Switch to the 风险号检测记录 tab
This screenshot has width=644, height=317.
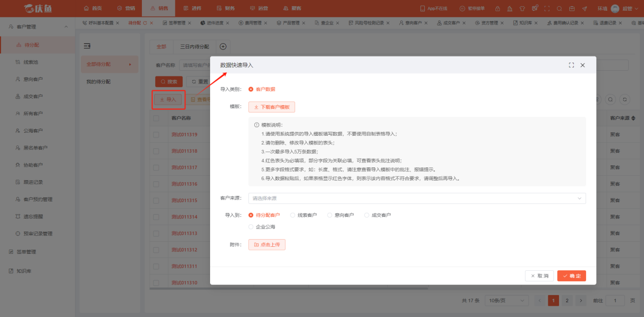(x=369, y=23)
